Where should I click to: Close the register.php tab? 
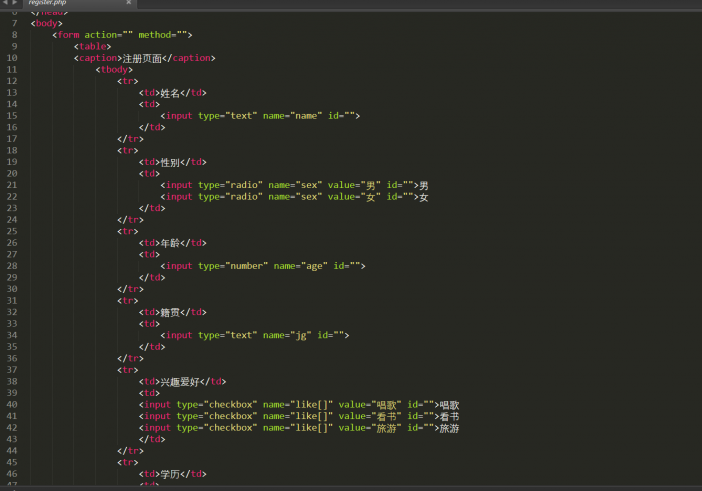128,2
